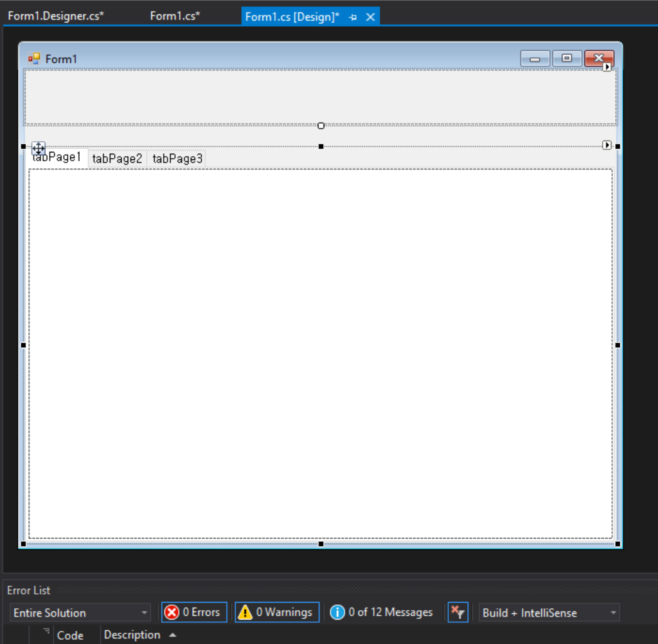Click the top-center resize handle of tab control

[321, 146]
